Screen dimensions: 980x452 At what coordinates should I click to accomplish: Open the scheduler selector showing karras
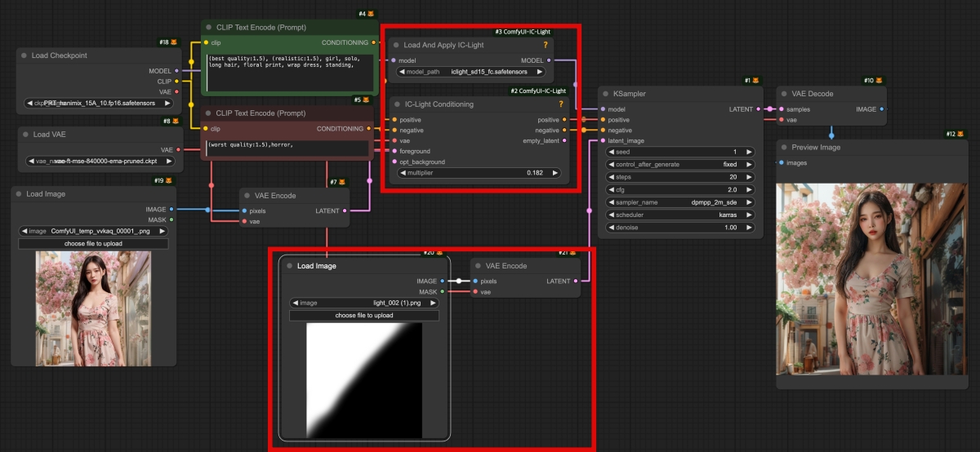point(679,215)
